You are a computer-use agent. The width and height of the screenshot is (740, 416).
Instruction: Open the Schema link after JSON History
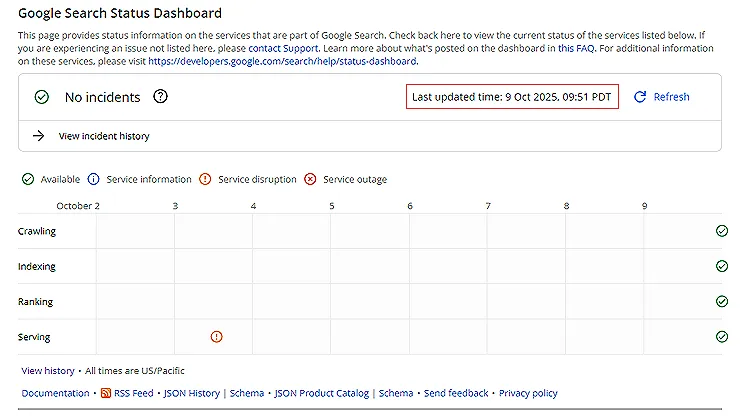(247, 393)
